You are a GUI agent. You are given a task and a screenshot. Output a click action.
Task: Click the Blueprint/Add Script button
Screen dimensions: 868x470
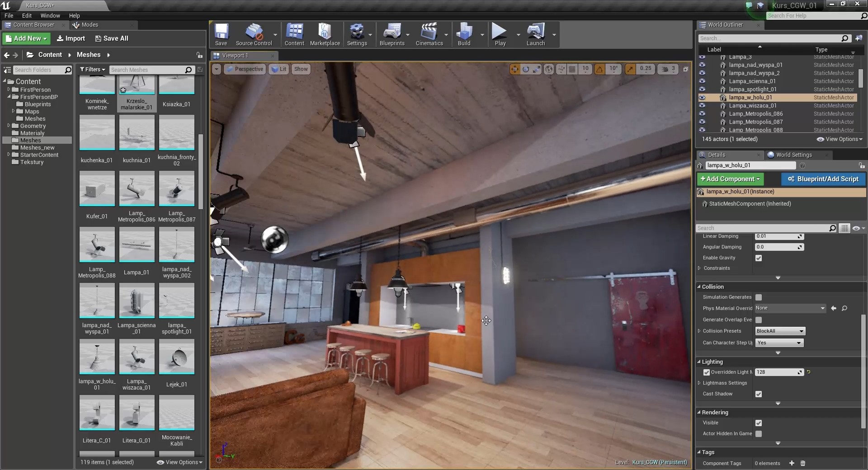click(x=823, y=179)
